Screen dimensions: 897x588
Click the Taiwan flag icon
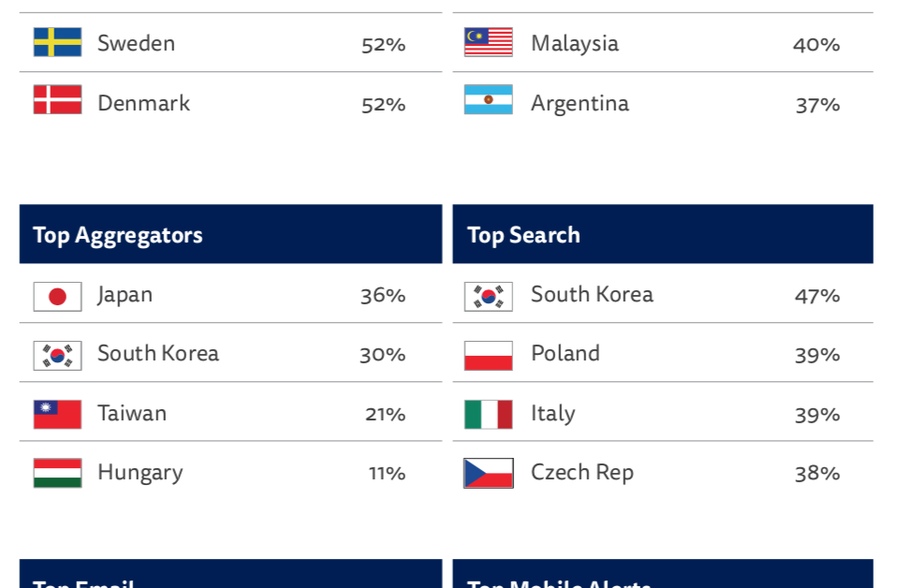point(57,415)
